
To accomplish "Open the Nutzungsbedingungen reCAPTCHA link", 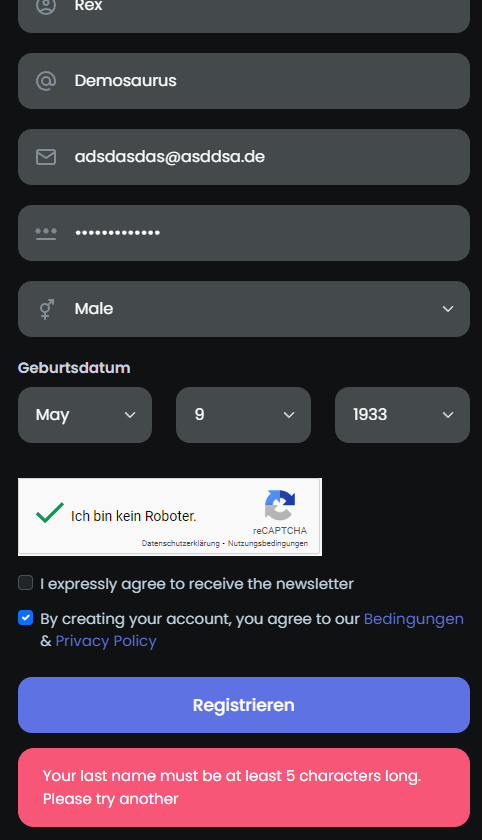I will point(268,543).
